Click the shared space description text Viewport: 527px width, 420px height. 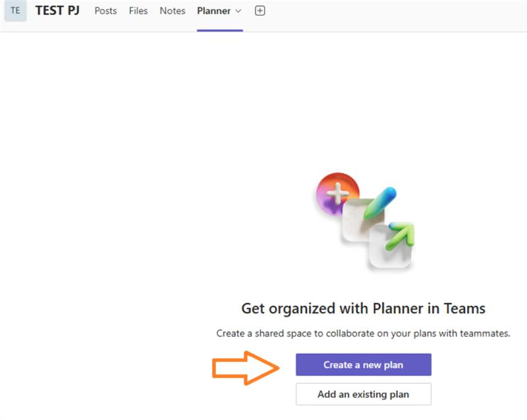pos(363,330)
